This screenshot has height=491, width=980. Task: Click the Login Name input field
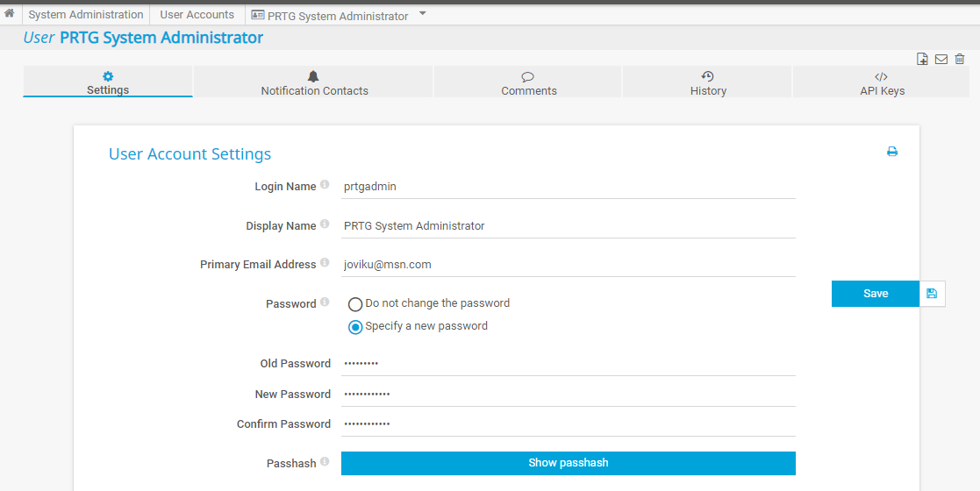click(x=569, y=187)
